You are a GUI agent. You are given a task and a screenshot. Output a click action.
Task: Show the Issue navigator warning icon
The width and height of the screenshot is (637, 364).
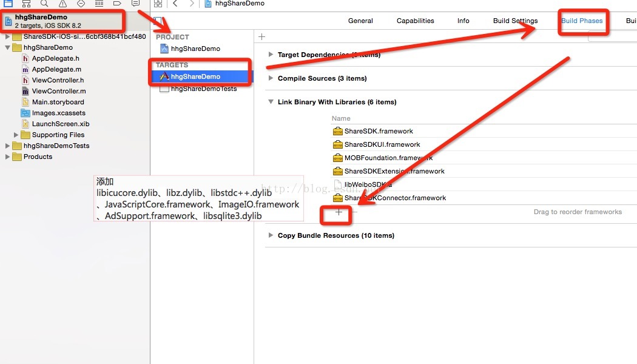click(62, 3)
